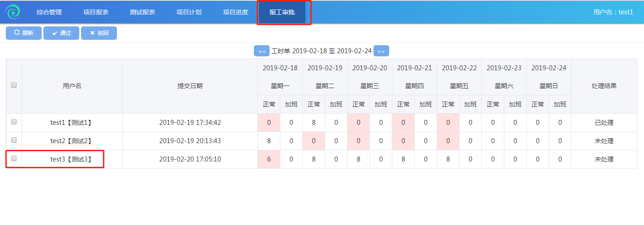This screenshot has width=644, height=225.
Task: Click the 用户名：test1 account label
Action: pos(613,12)
